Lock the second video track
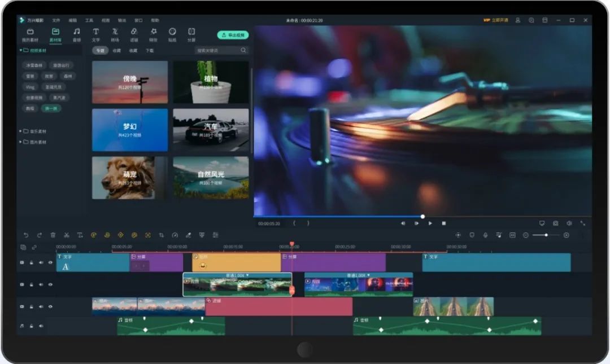The width and height of the screenshot is (610, 364). tap(32, 284)
